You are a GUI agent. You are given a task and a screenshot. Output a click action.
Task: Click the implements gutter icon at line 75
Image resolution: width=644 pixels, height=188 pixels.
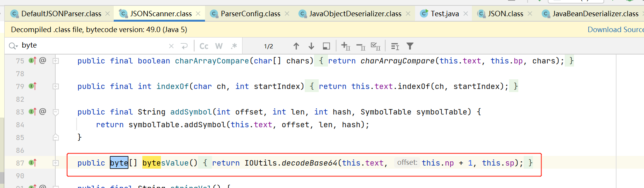pyautogui.click(x=32, y=60)
